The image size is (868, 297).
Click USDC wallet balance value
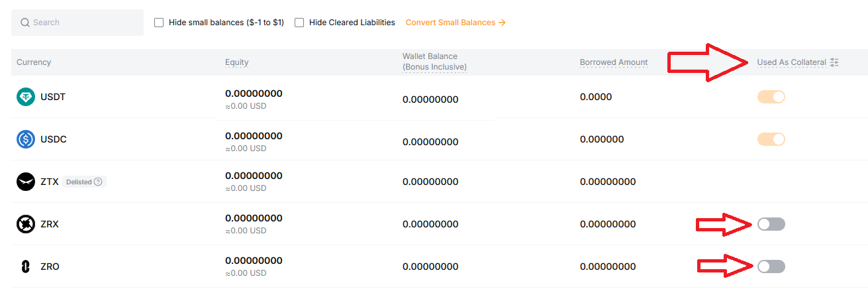[430, 142]
